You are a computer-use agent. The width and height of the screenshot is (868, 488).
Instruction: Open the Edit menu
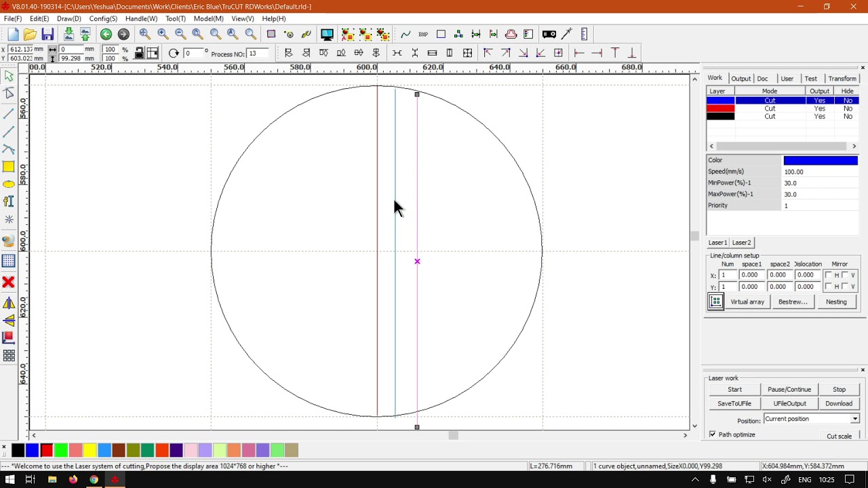[x=39, y=19]
